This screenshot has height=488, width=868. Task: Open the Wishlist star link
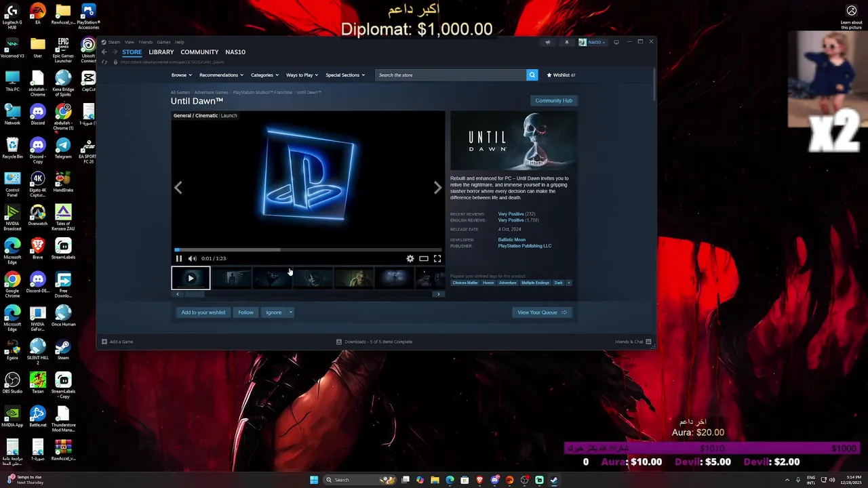click(x=561, y=75)
